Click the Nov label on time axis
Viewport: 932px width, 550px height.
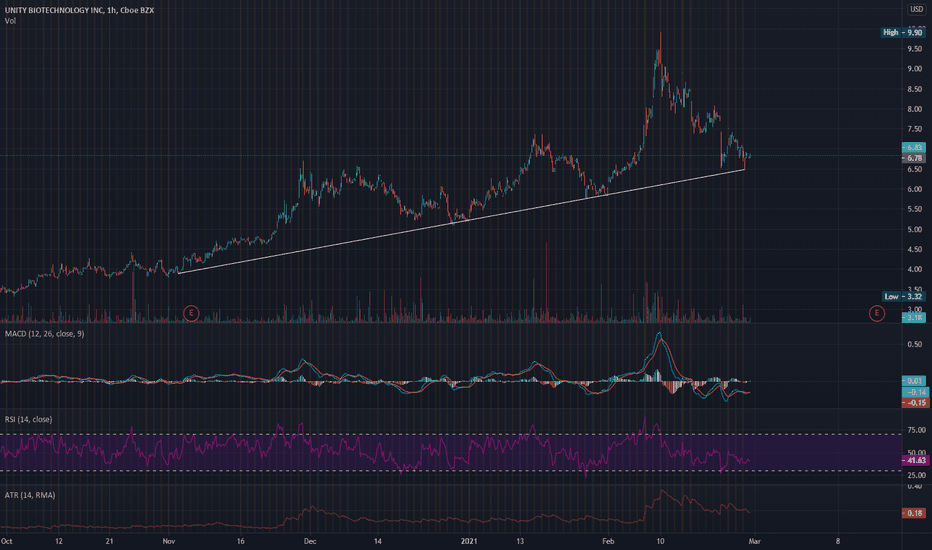coord(169,541)
